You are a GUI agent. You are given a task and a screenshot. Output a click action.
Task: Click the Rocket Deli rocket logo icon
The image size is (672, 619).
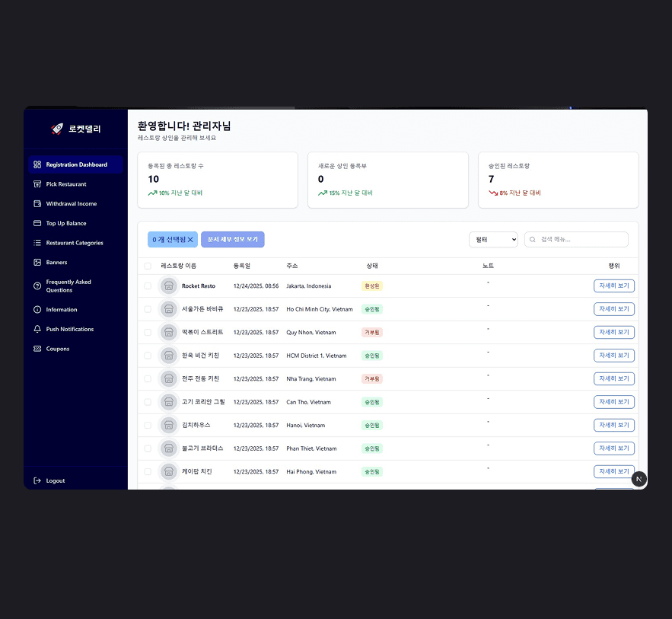tap(57, 129)
